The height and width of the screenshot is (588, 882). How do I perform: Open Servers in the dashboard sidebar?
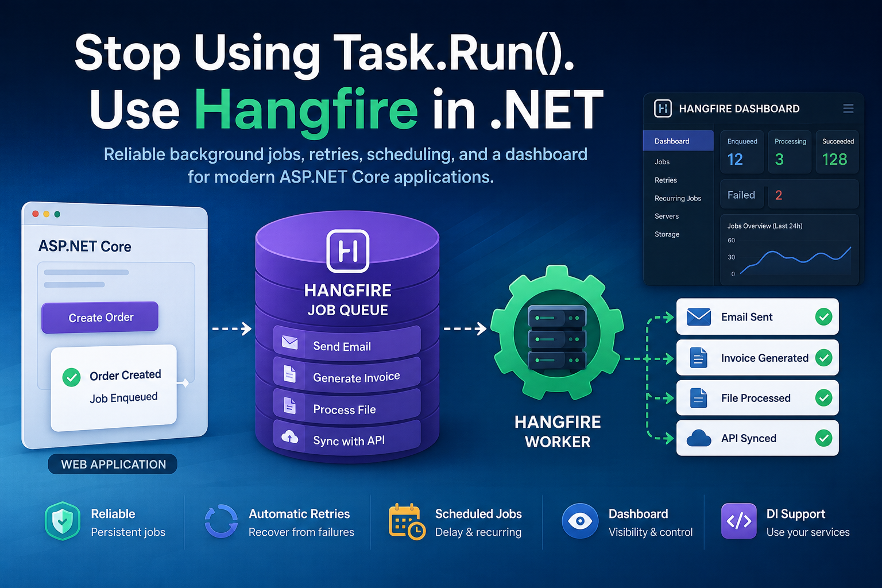click(x=667, y=216)
